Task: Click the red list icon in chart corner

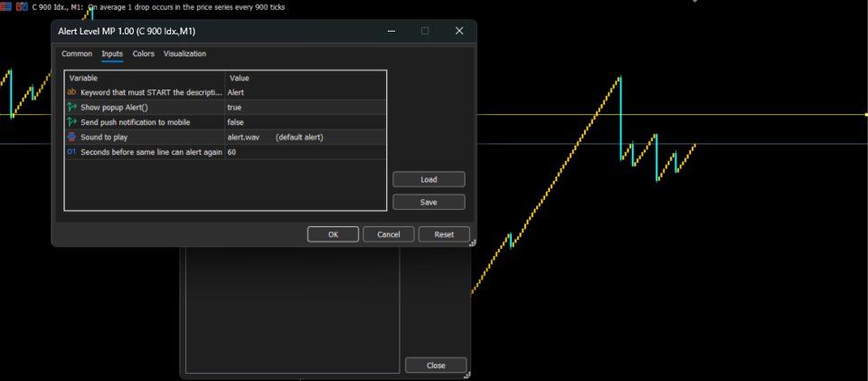Action: coord(6,6)
